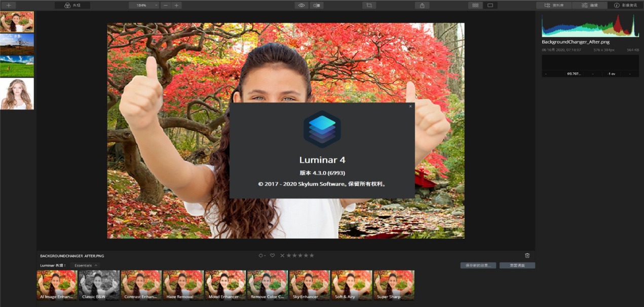644x307 pixels.
Task: Apply the Super Sharp look
Action: pos(393,285)
